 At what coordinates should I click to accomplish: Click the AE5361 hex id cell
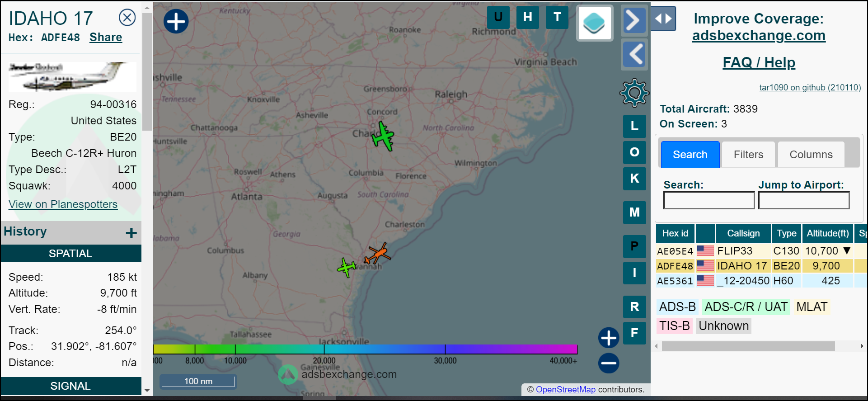(675, 281)
